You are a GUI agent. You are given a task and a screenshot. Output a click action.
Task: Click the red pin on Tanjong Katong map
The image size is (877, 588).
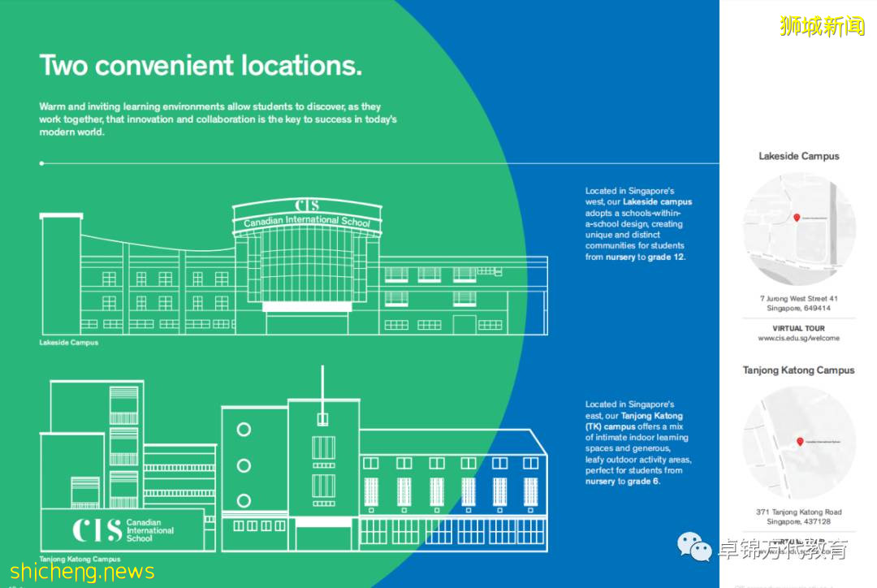(799, 442)
